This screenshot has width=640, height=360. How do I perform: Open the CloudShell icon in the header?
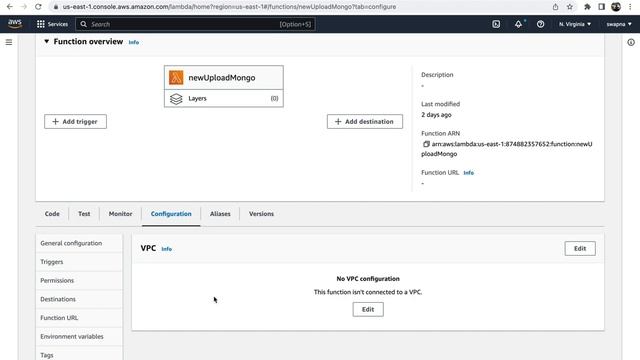496,24
